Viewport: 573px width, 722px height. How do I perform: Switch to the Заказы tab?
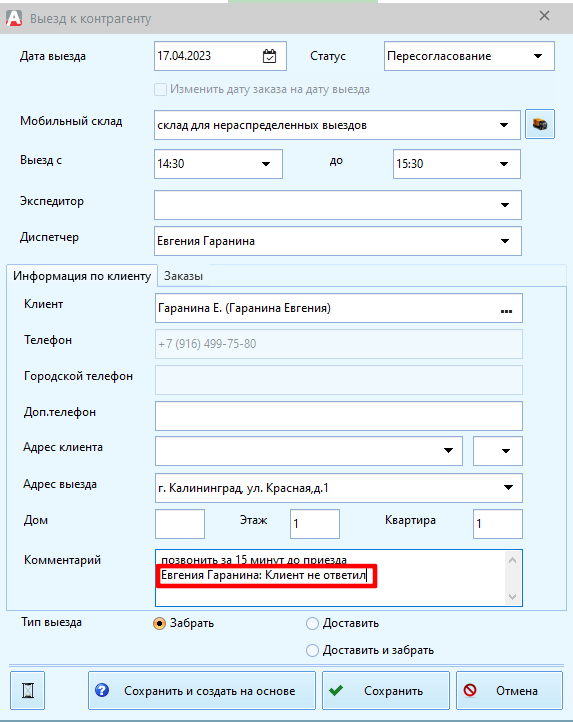pos(183,276)
